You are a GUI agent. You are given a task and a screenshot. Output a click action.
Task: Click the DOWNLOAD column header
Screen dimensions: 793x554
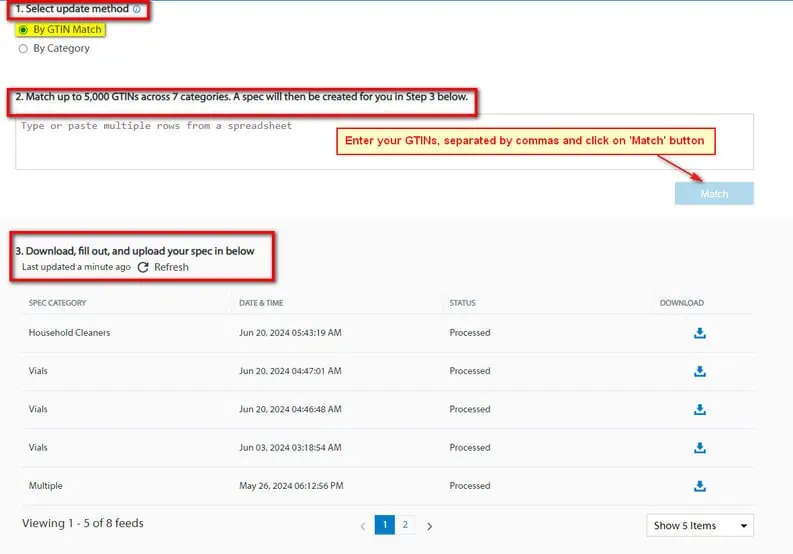coord(682,303)
